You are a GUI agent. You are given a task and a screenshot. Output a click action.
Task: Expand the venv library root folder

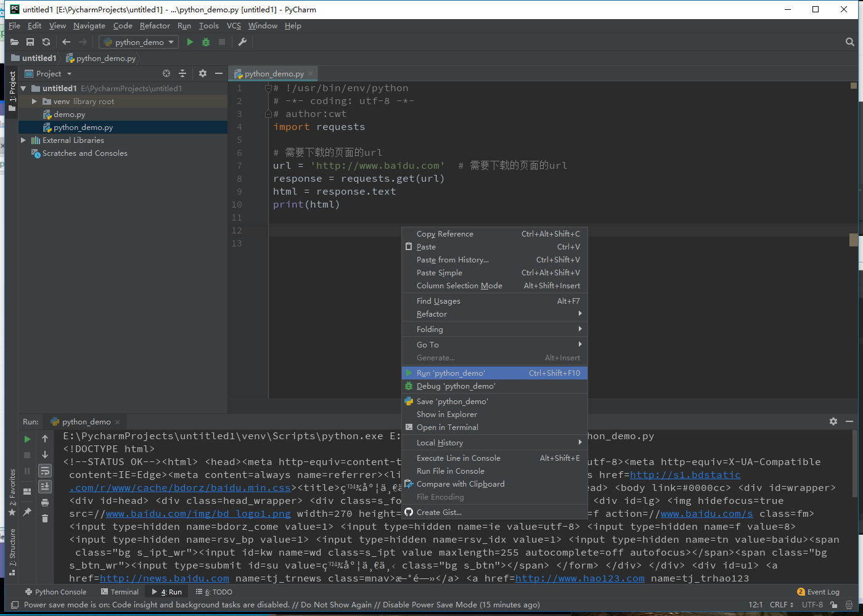point(35,102)
